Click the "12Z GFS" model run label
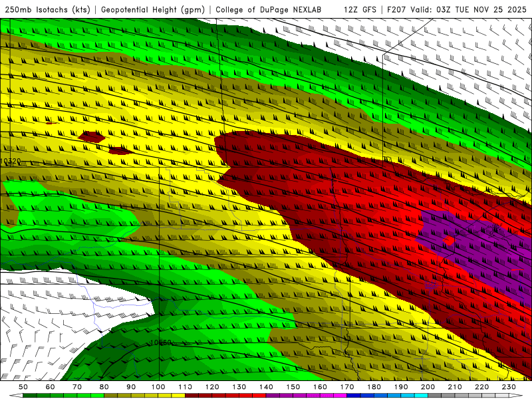Image resolution: width=532 pixels, height=399 pixels. point(360,9)
